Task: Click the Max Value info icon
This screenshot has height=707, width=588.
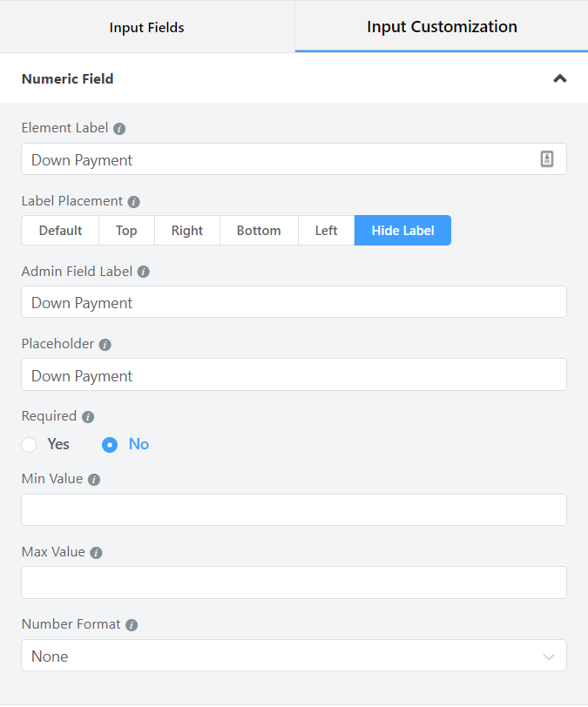Action: click(x=96, y=552)
